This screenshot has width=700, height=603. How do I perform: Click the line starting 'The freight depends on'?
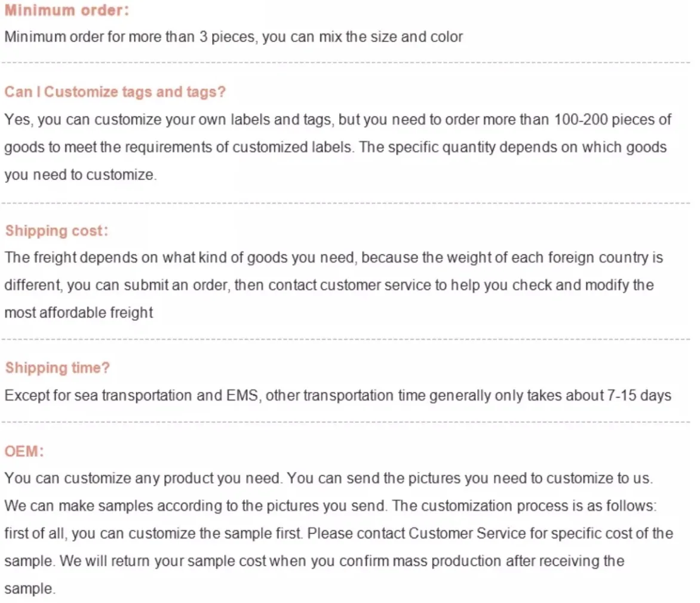(x=334, y=258)
